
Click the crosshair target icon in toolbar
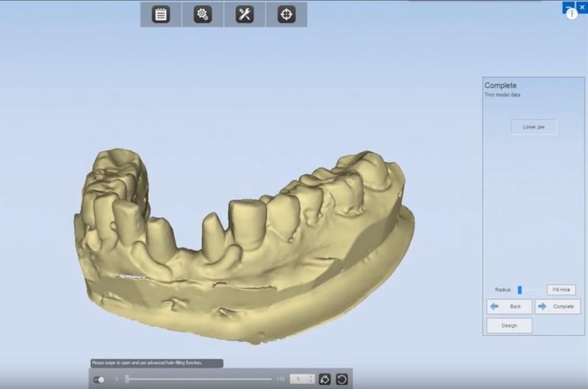point(287,14)
